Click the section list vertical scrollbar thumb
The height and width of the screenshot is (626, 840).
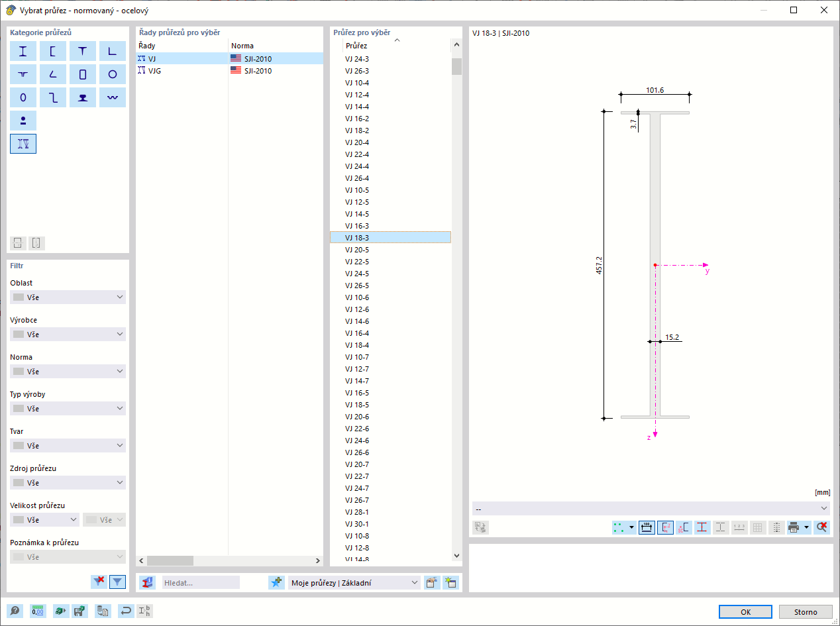tap(456, 66)
